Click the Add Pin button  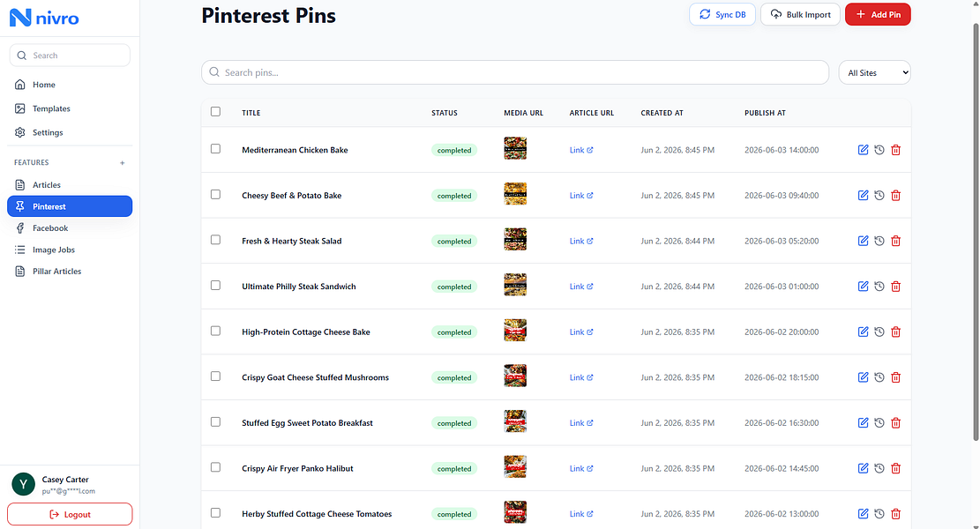click(x=878, y=14)
